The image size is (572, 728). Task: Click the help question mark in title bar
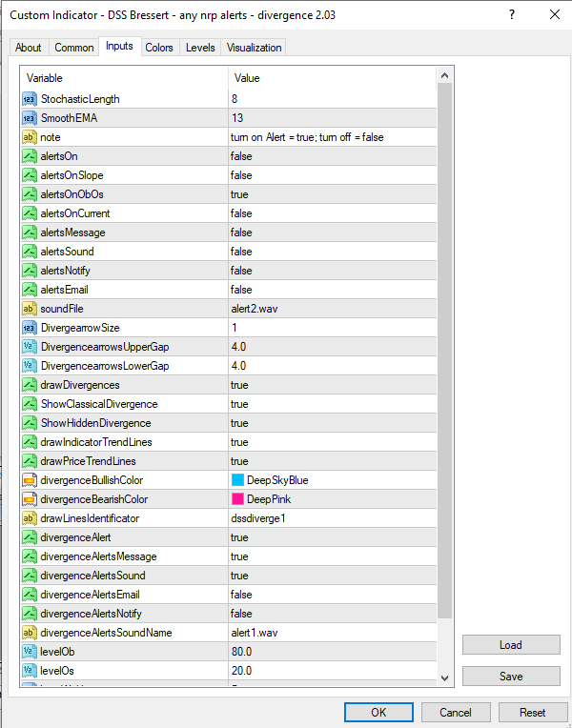click(512, 15)
